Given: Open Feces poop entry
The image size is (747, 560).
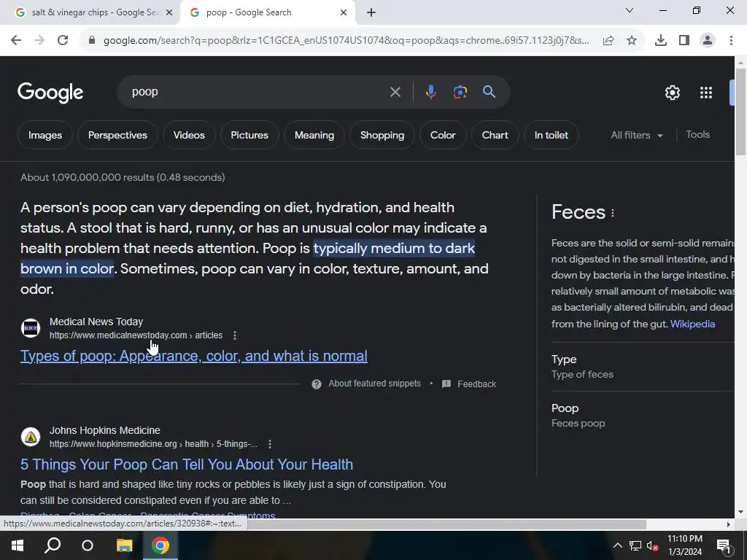Looking at the screenshot, I should coord(578,424).
